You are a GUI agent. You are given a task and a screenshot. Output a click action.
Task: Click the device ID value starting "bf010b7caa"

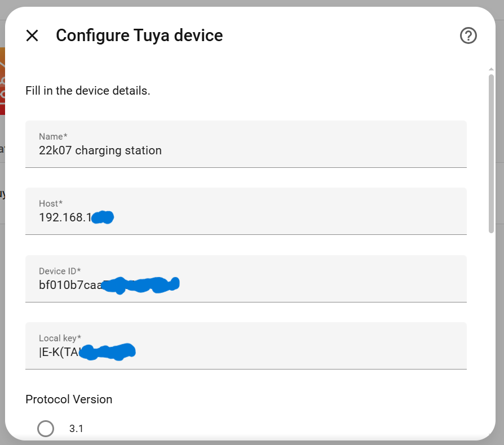click(x=70, y=285)
